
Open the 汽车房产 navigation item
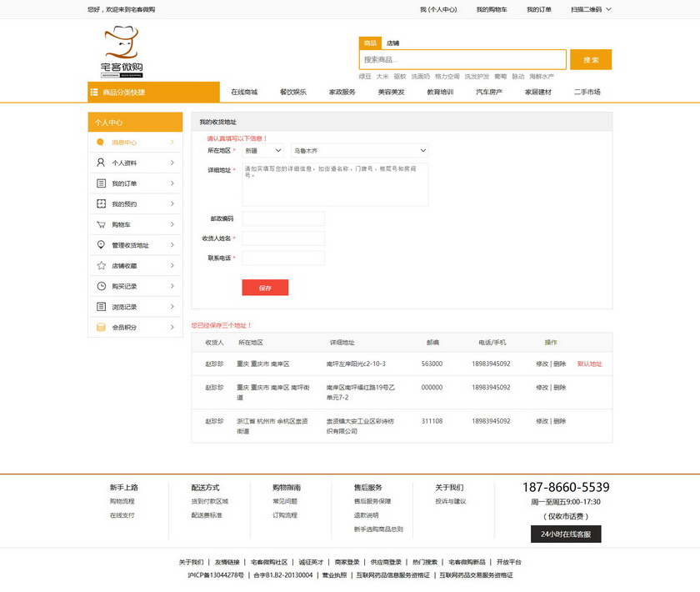(489, 92)
